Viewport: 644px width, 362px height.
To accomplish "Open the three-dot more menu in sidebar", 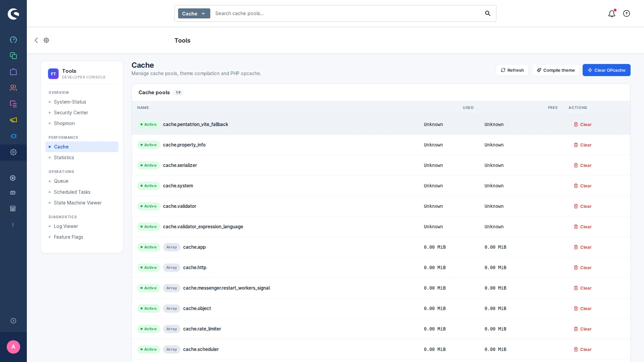I will click(13, 225).
